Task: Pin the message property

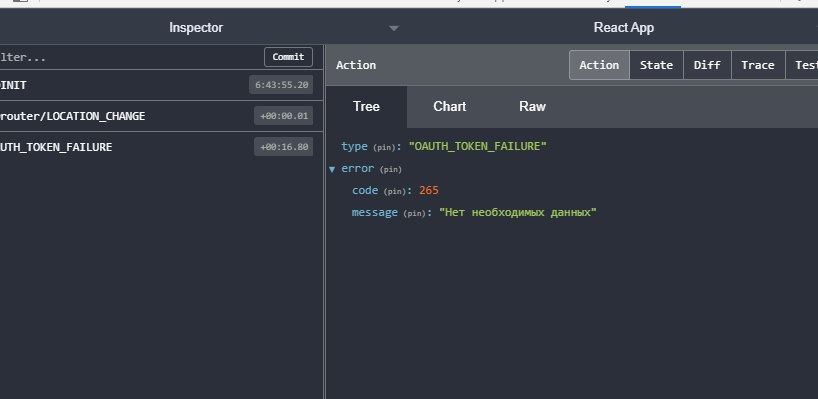Action: [x=415, y=213]
